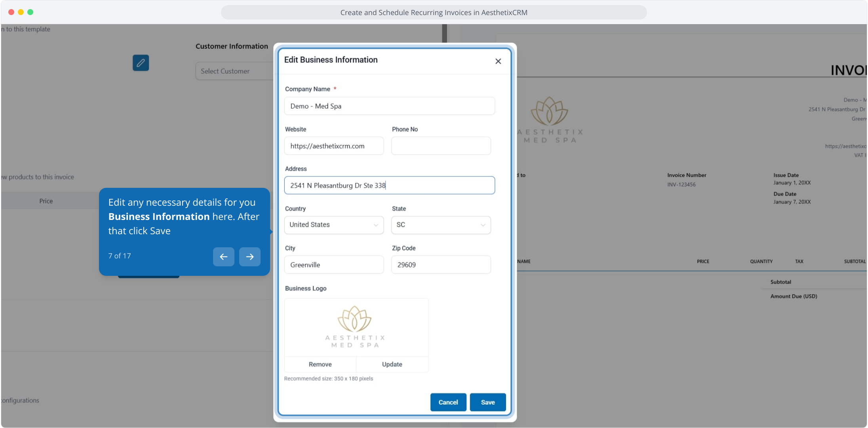Focus the Company Name field
The width and height of the screenshot is (868, 428).
click(x=389, y=106)
